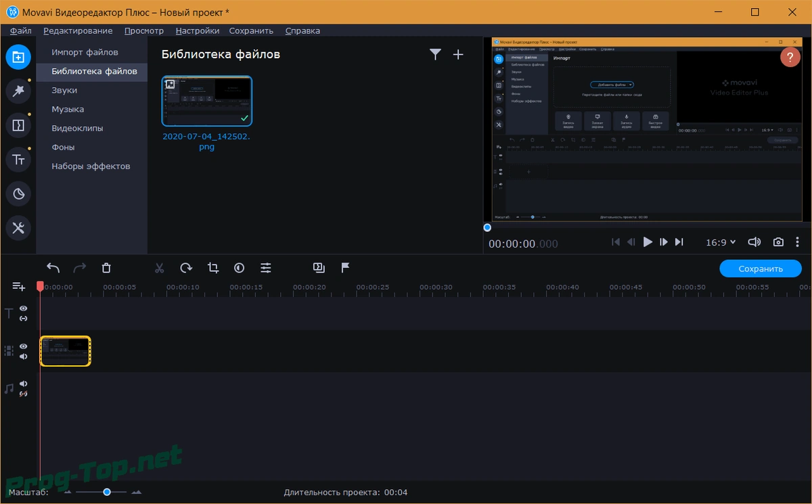
Task: Open the transitions tab in sidebar
Action: pos(18,125)
